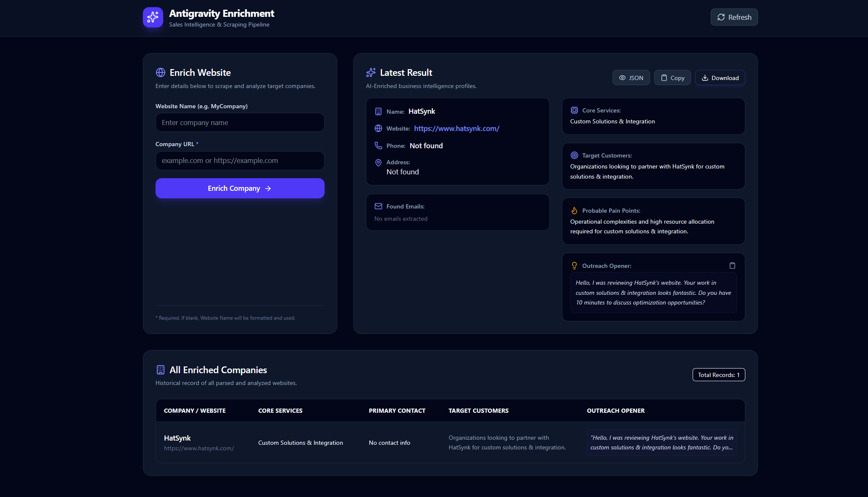The height and width of the screenshot is (497, 868).
Task: Click the refresh arrows icon in Refresh button
Action: (721, 17)
